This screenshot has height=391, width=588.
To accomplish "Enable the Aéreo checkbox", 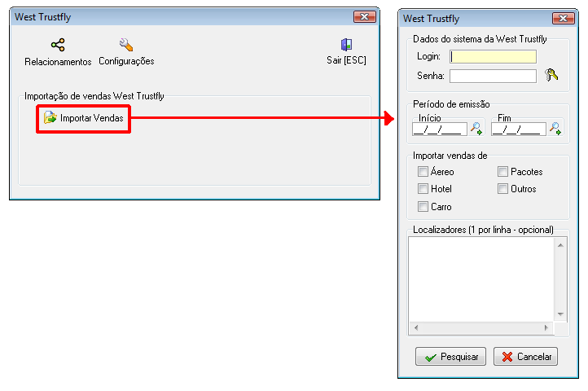I will (423, 172).
